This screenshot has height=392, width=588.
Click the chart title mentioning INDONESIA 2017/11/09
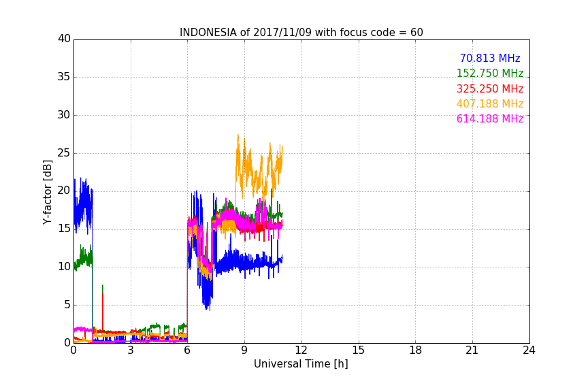tap(301, 33)
